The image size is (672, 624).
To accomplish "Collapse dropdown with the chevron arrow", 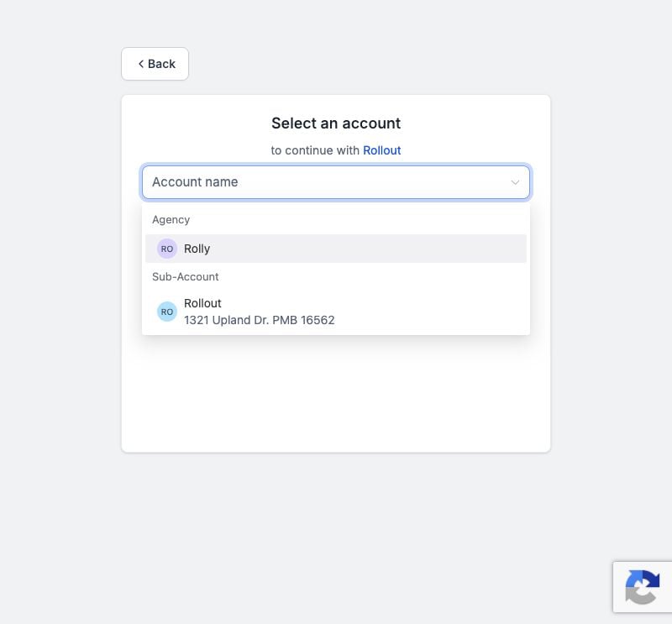I will click(x=515, y=182).
